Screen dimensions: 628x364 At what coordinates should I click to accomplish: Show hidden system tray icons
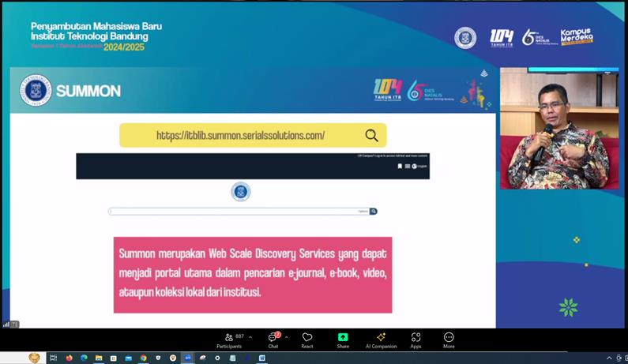[609, 358]
